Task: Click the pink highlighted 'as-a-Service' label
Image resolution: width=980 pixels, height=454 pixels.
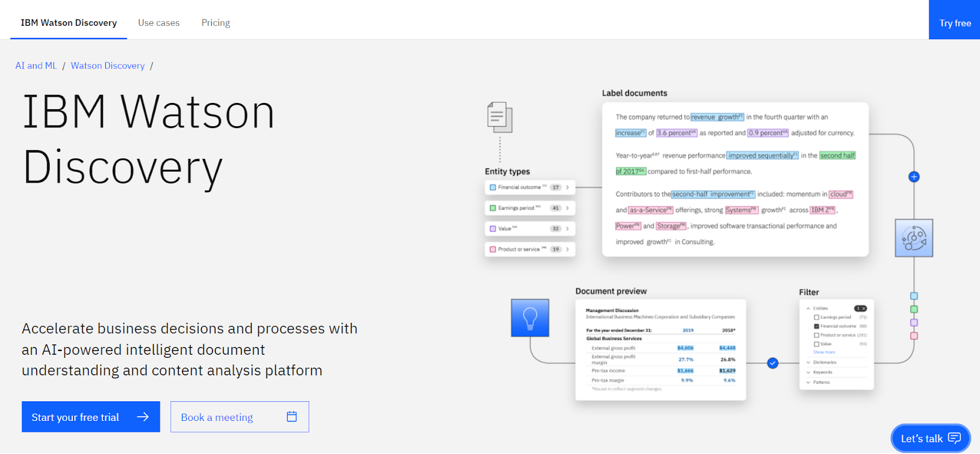Action: pyautogui.click(x=650, y=210)
